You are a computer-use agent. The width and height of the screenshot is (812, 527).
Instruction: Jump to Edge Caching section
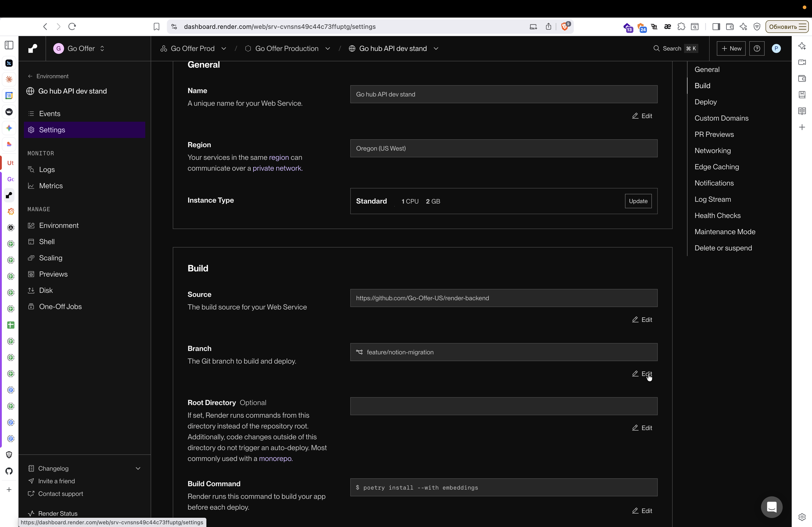point(716,167)
